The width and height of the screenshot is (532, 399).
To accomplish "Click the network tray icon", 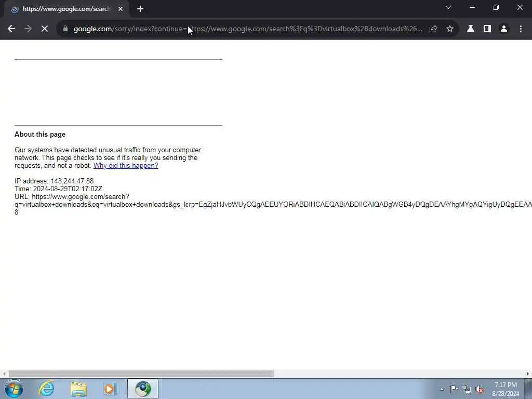I will [467, 389].
